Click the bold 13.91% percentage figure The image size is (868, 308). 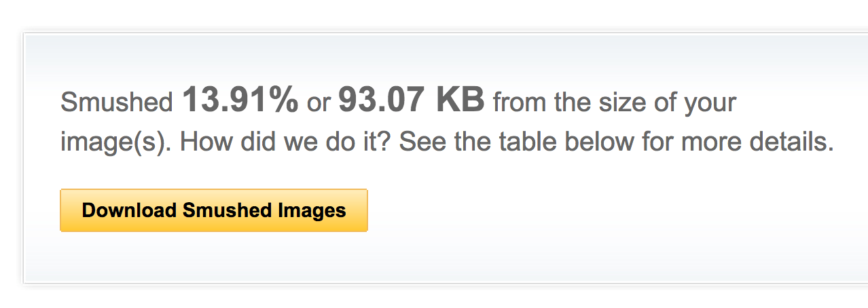click(x=240, y=101)
